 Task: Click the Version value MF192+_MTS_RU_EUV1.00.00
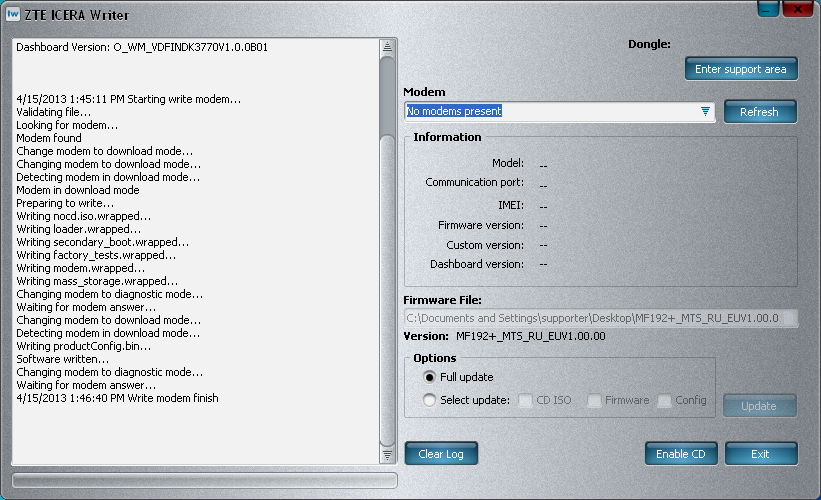[x=530, y=336]
